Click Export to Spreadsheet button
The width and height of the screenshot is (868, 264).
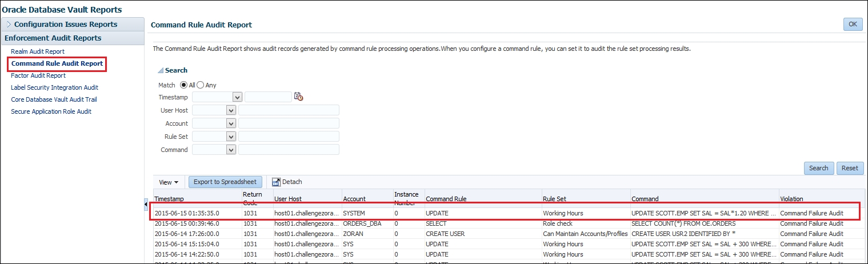[226, 182]
